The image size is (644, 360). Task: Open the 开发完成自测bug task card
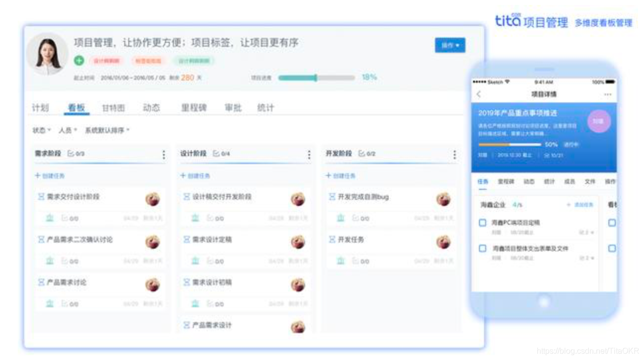(391, 206)
